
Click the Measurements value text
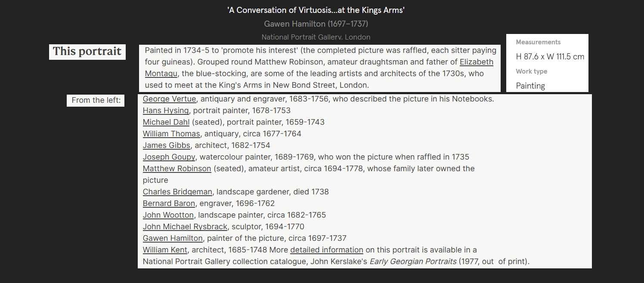[550, 57]
